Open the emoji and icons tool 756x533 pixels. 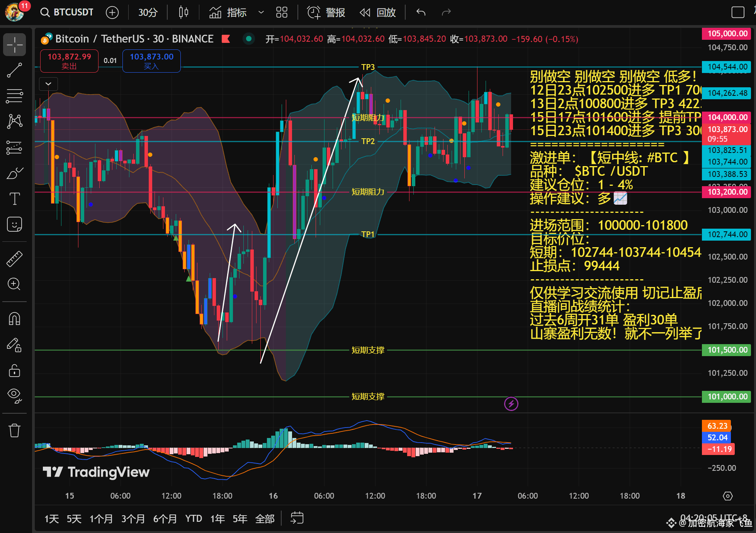[15, 224]
